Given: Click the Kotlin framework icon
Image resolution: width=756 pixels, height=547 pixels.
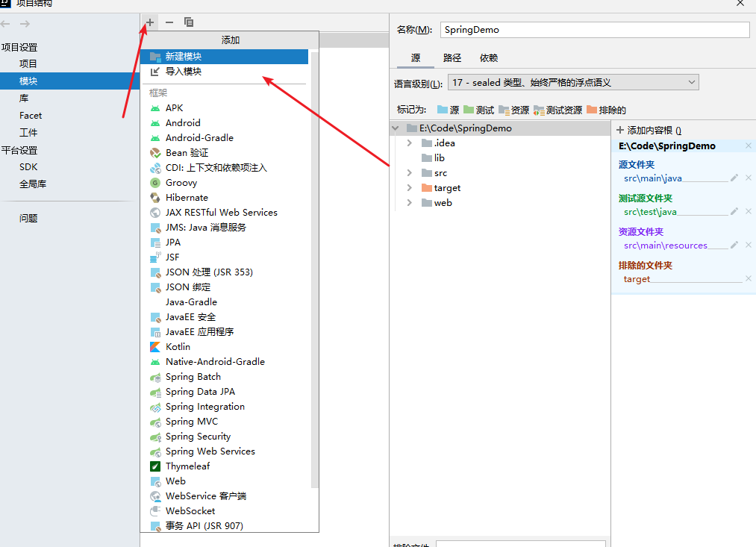Looking at the screenshot, I should [155, 347].
